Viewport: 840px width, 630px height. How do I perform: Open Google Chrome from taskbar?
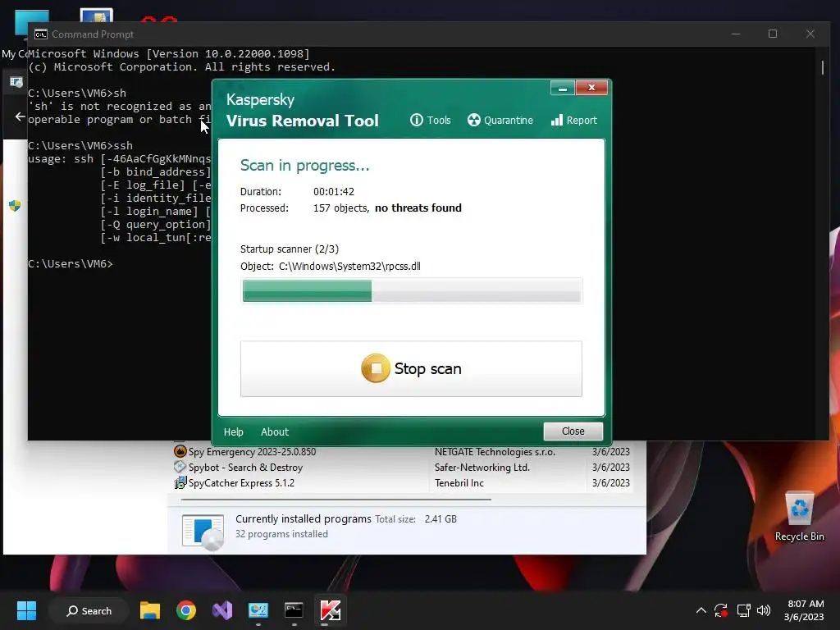point(186,610)
